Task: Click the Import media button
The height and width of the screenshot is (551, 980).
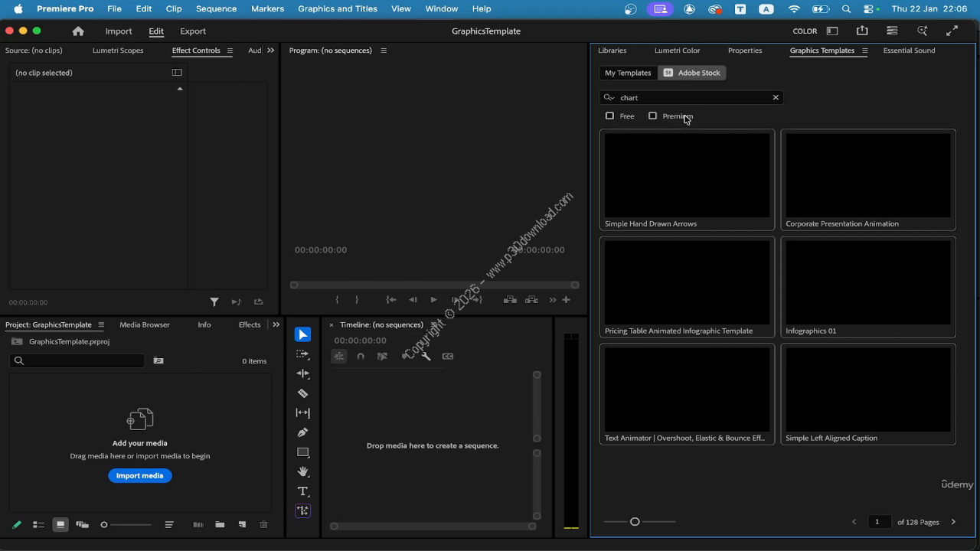Action: 139,476
